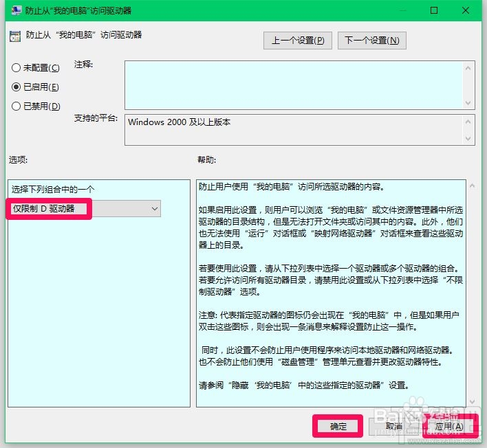Click the 上一个设置(P) button
The height and width of the screenshot is (448, 487).
point(298,41)
